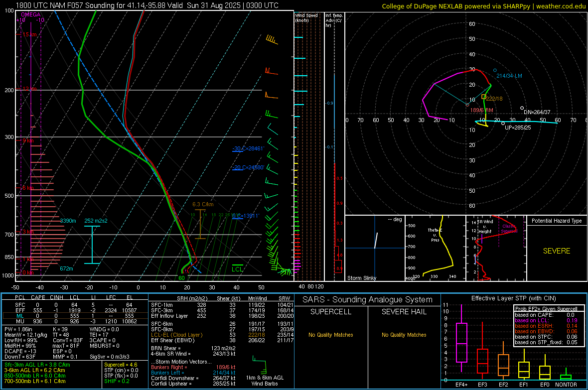
Task: Select the SFC parcel row
Action: coord(75,305)
